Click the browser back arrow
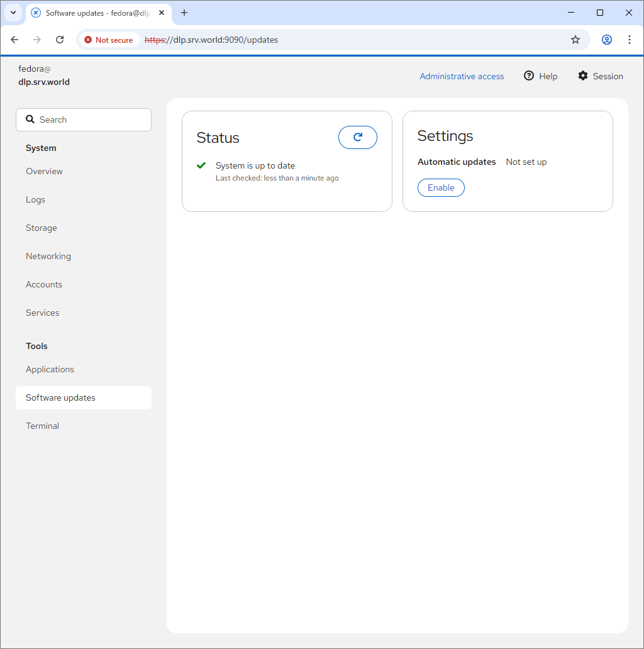Image resolution: width=644 pixels, height=649 pixels. pos(14,40)
